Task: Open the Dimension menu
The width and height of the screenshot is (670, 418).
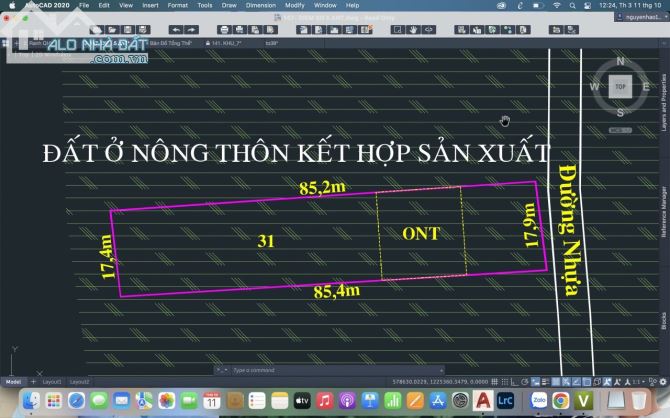Action: [260, 5]
